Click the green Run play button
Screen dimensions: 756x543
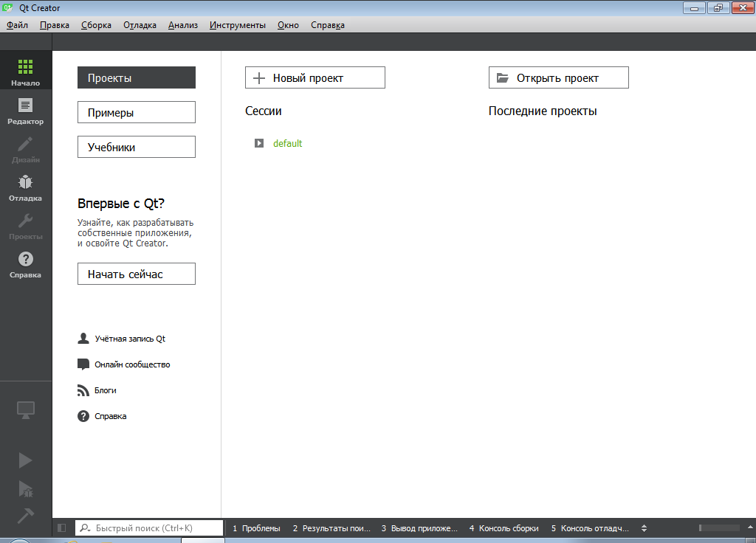coord(26,460)
